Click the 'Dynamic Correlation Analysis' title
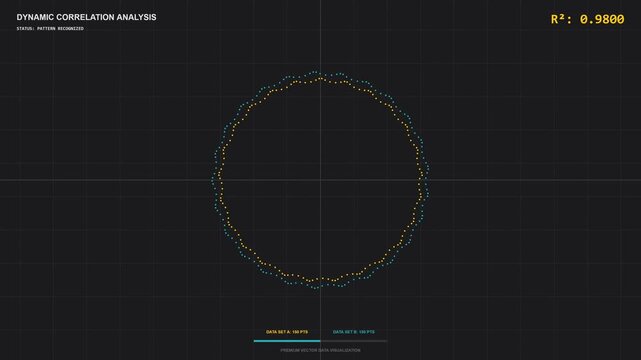 [x=86, y=17]
